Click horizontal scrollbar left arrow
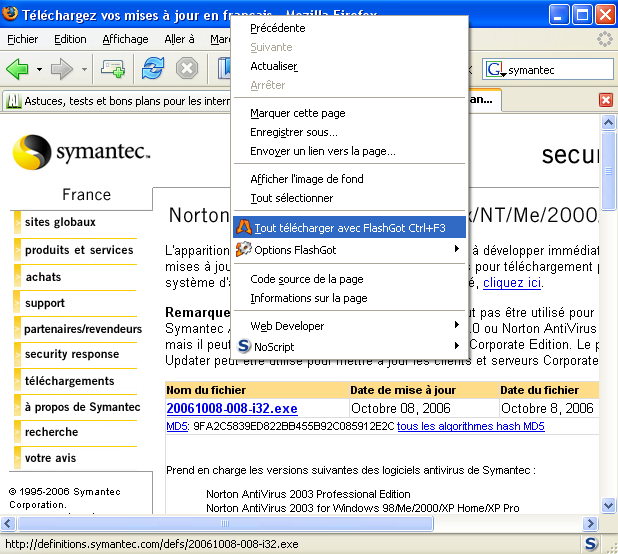This screenshot has height=554, width=618. (8, 524)
